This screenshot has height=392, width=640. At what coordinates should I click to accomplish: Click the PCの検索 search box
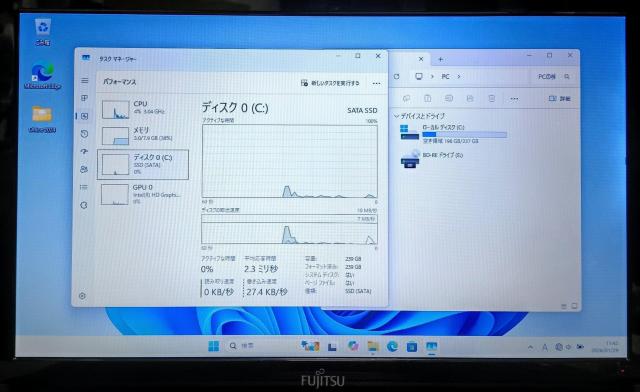pos(553,76)
